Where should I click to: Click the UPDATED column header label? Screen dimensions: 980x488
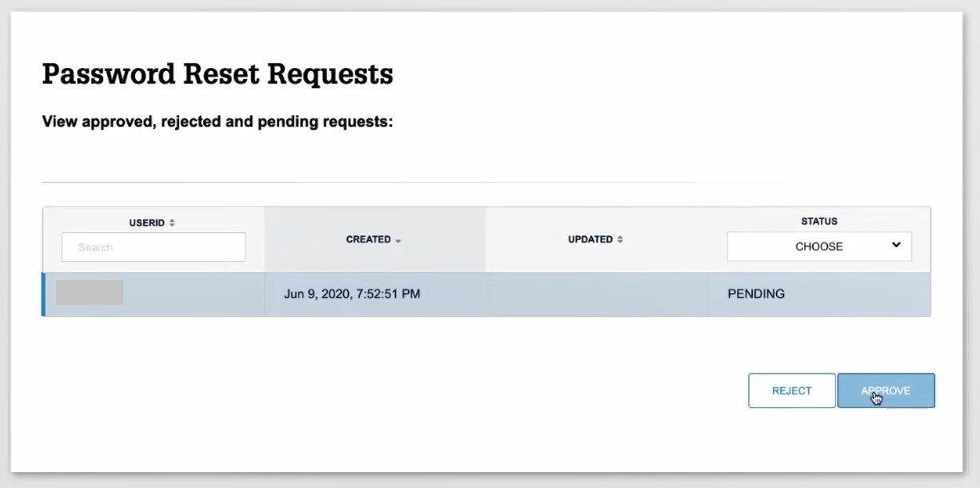point(590,238)
